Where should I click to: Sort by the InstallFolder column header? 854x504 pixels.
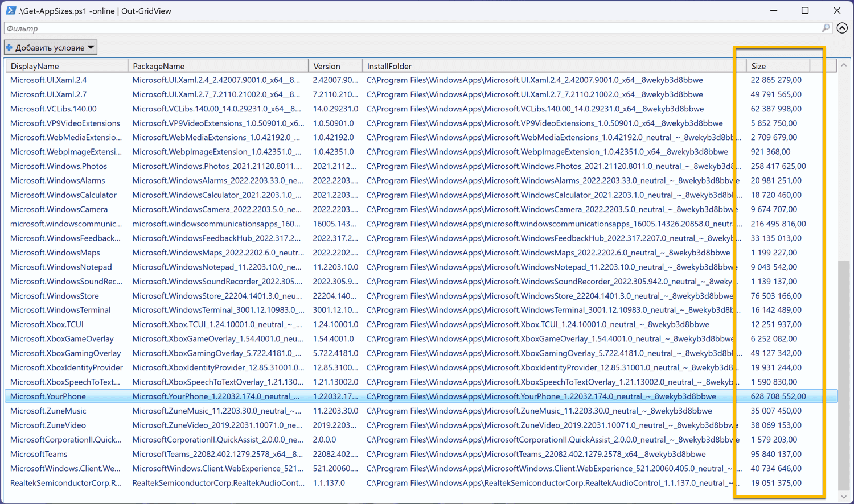[554, 66]
